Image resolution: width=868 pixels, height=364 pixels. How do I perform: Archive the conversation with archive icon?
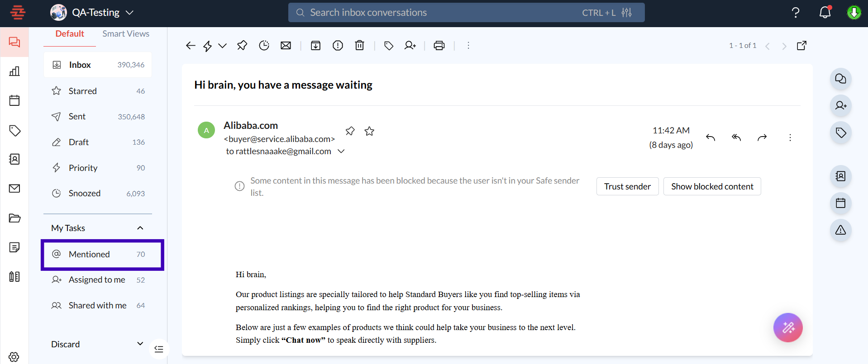[x=315, y=46]
